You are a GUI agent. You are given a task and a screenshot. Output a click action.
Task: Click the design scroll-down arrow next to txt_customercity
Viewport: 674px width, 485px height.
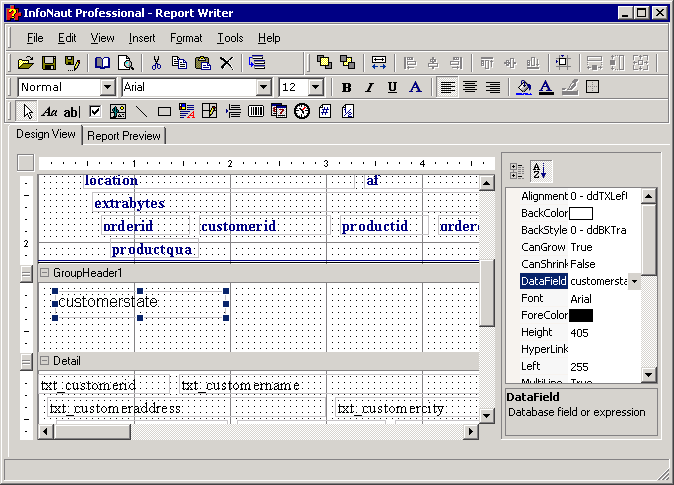click(486, 415)
